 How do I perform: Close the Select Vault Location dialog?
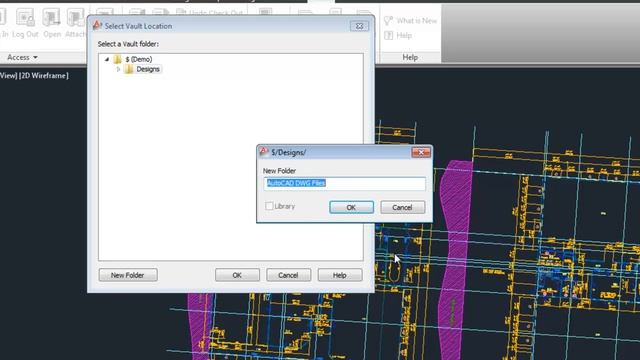coord(359,26)
